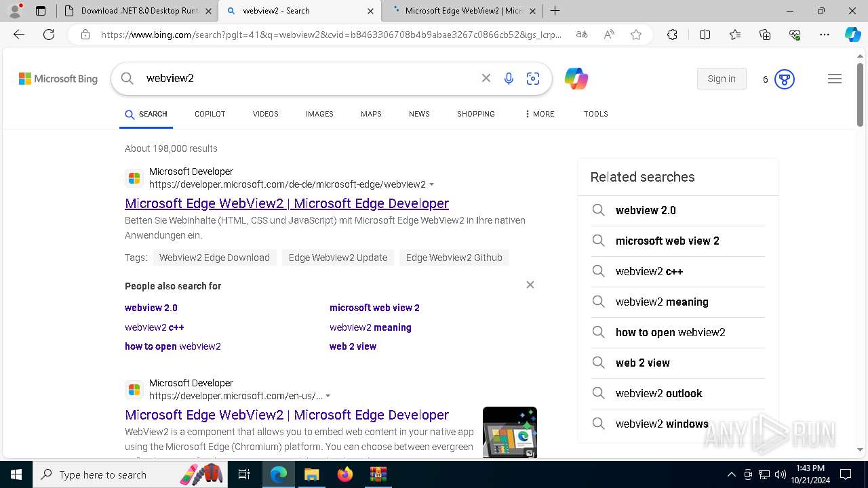Open the TOOLS search option

596,114
